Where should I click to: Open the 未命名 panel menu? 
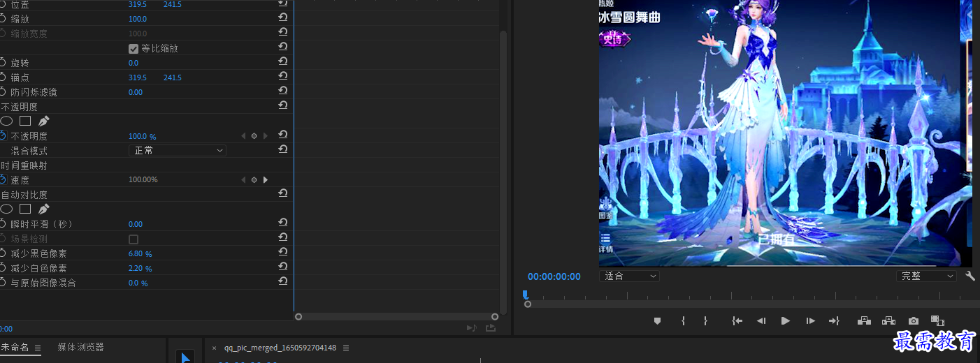point(38,348)
